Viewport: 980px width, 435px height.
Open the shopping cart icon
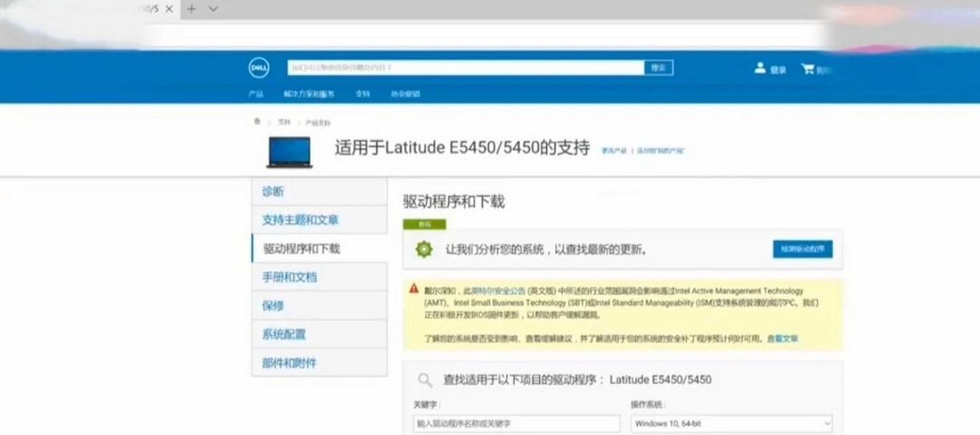(807, 69)
